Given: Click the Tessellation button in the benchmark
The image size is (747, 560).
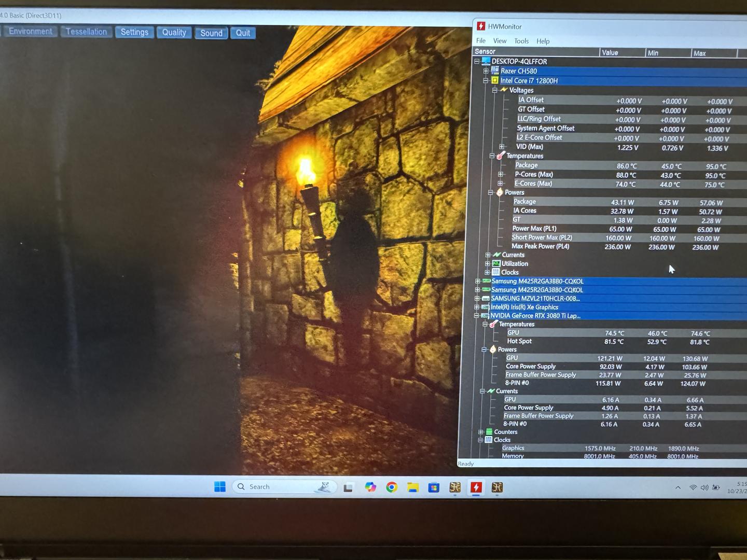Looking at the screenshot, I should (x=86, y=32).
